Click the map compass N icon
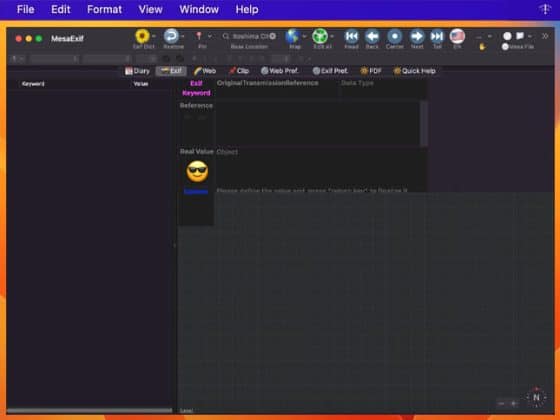The image size is (560, 420). coord(536,397)
